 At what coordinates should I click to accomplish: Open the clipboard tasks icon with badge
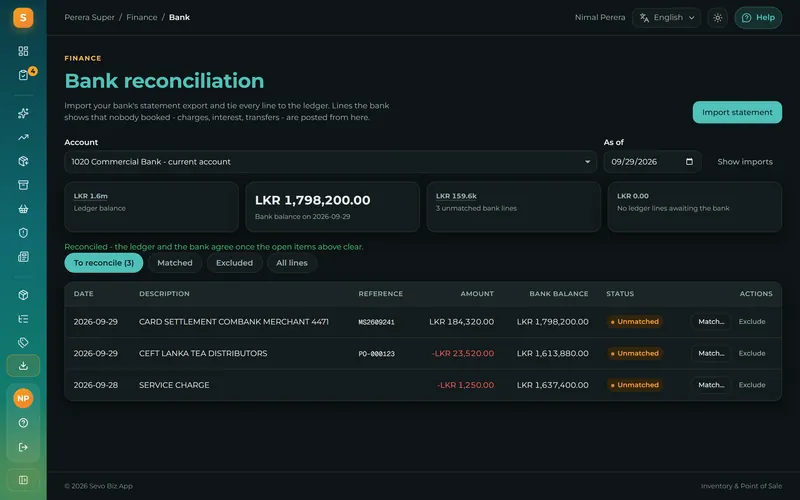(x=23, y=75)
